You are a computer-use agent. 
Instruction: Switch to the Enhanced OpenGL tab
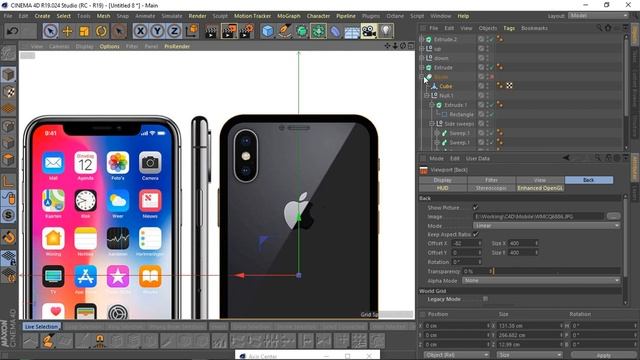pos(540,188)
